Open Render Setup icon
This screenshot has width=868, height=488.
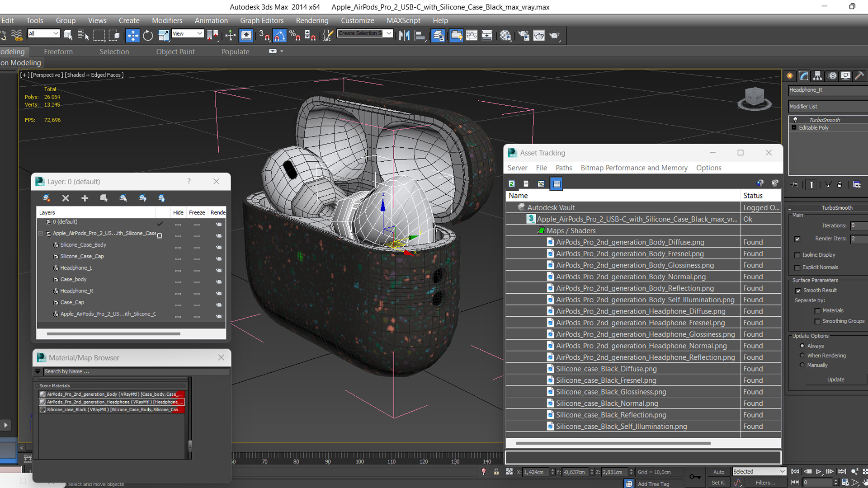point(524,35)
